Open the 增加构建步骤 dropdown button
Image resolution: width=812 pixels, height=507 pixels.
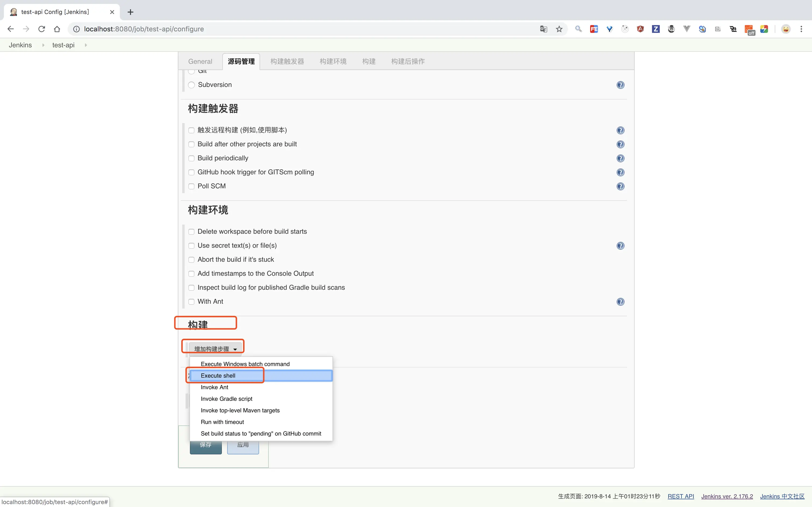[215, 349]
